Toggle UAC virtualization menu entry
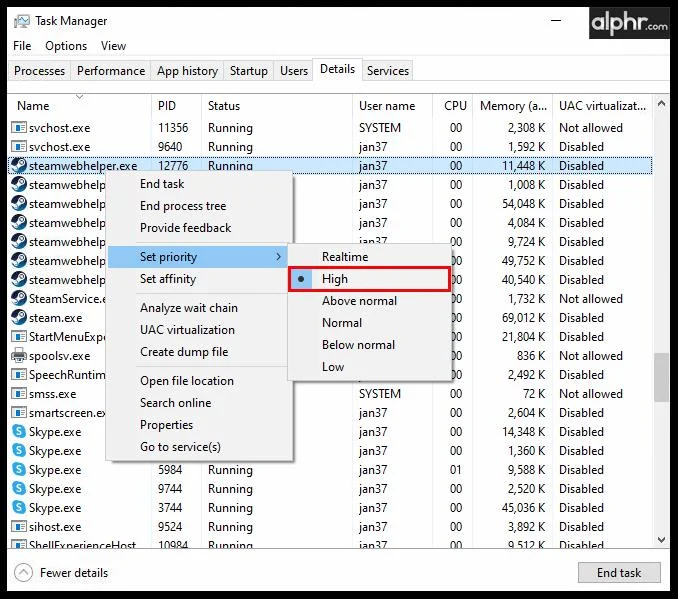The image size is (678, 599). pos(199,330)
